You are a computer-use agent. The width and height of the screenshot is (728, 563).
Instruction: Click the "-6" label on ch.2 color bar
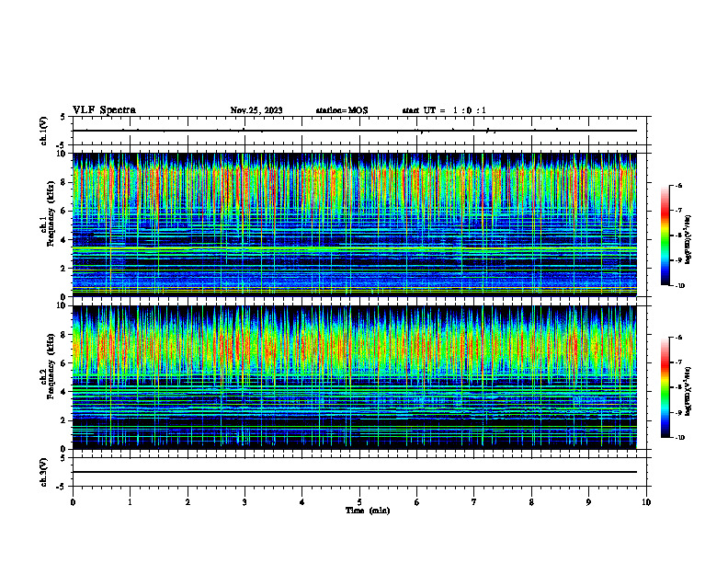click(678, 338)
